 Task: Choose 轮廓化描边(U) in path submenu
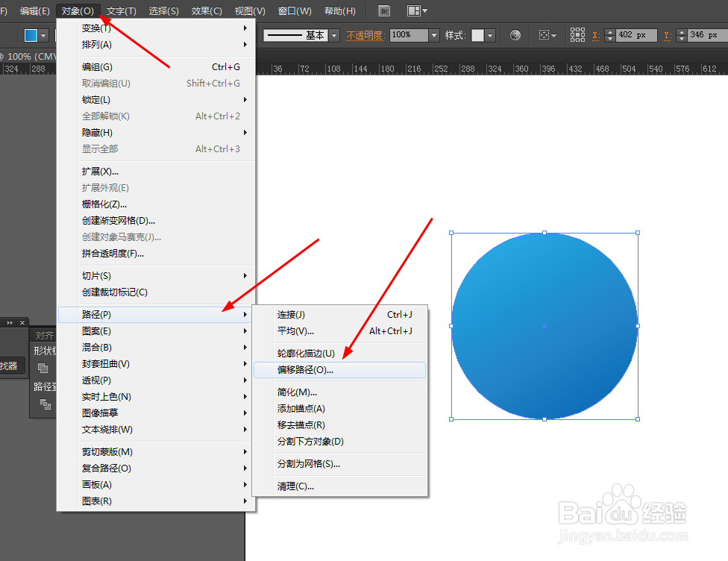tap(340, 354)
